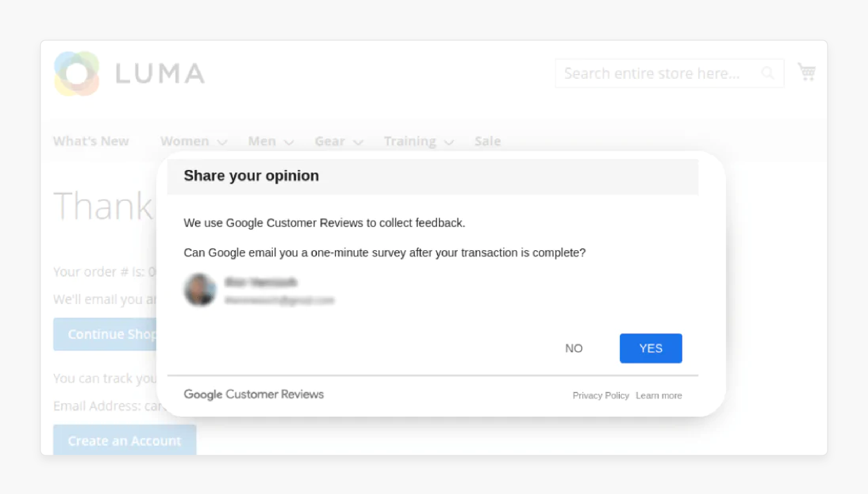The height and width of the screenshot is (494, 868).
Task: Expand the Women category dropdown
Action: [x=194, y=141]
